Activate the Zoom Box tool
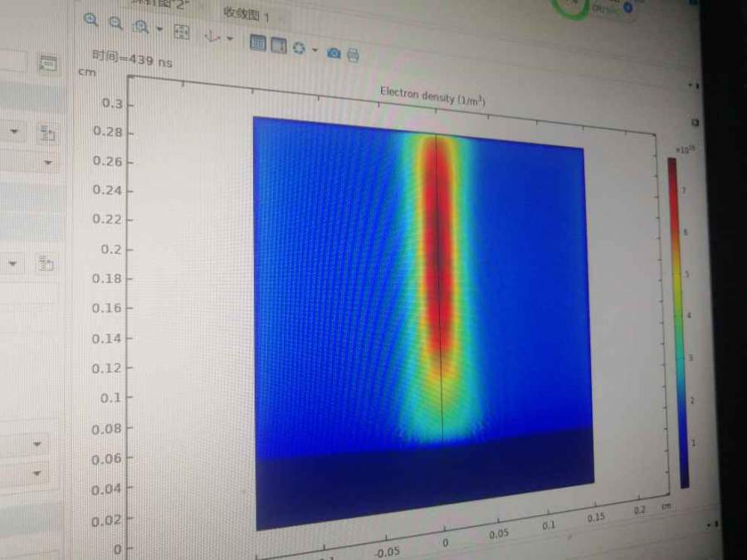747x560 pixels. [140, 27]
